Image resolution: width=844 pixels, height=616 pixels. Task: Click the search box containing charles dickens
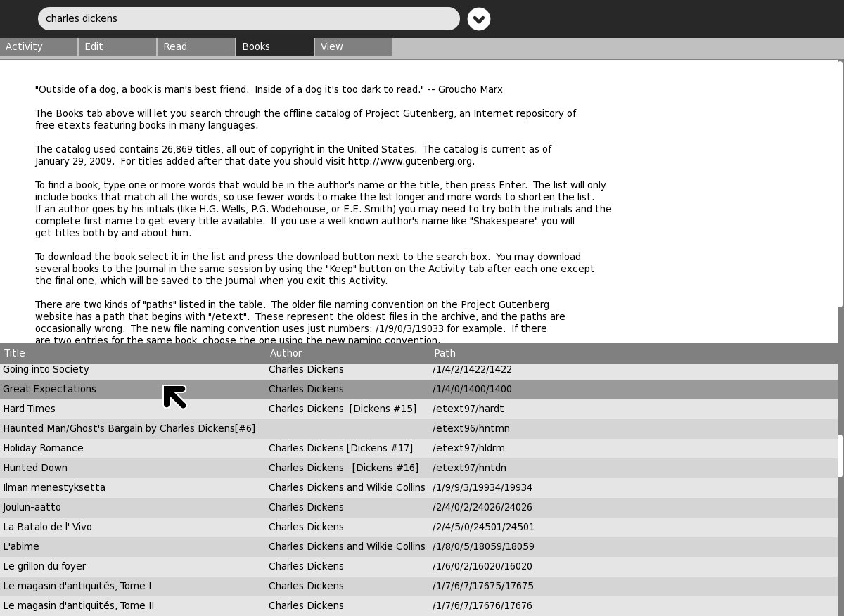[248, 19]
